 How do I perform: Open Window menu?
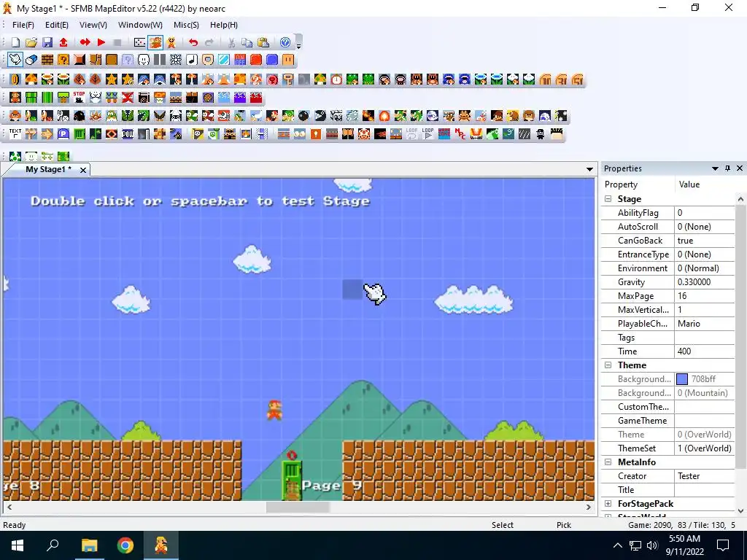point(140,25)
